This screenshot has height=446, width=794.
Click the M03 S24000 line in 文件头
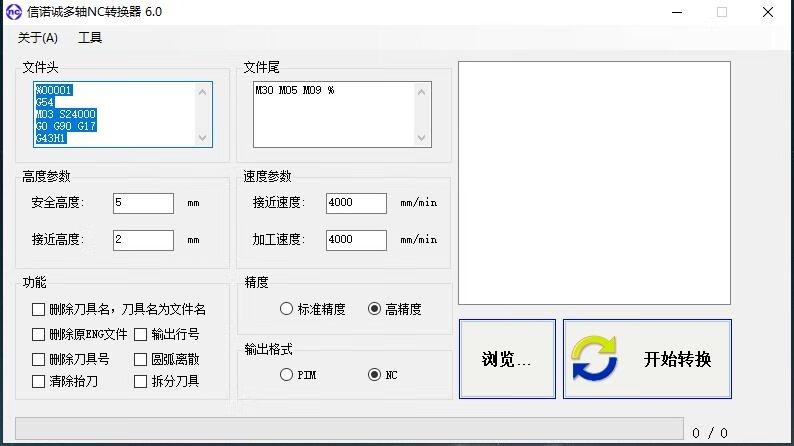[x=66, y=114]
